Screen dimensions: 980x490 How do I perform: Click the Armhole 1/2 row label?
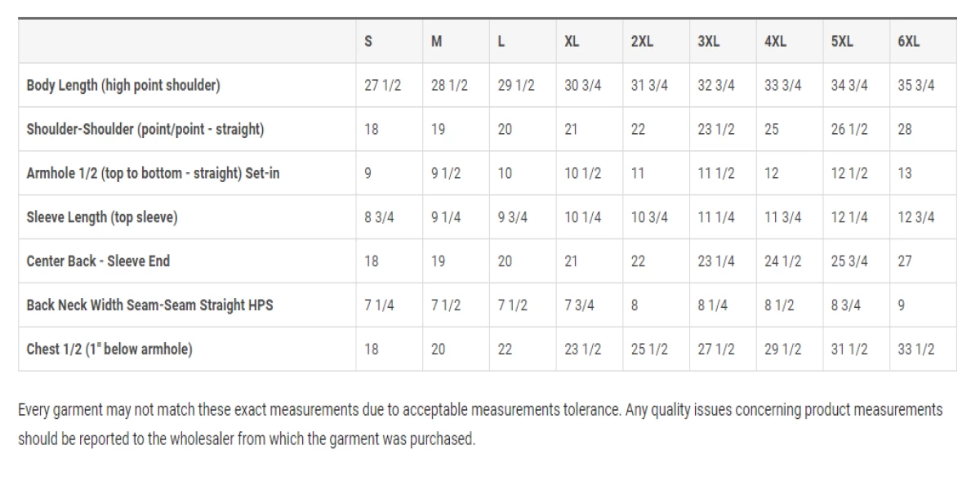pyautogui.click(x=153, y=173)
